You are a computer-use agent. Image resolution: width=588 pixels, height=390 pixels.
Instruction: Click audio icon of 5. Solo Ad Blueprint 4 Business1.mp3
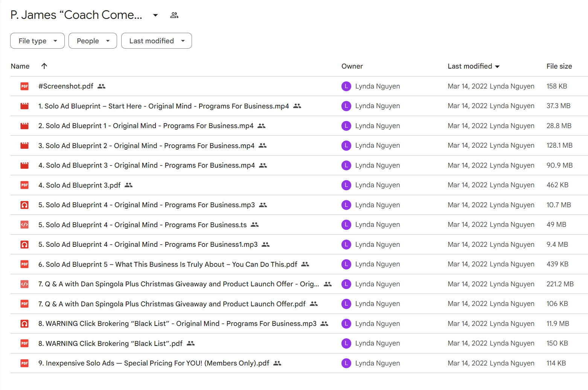[x=24, y=245]
